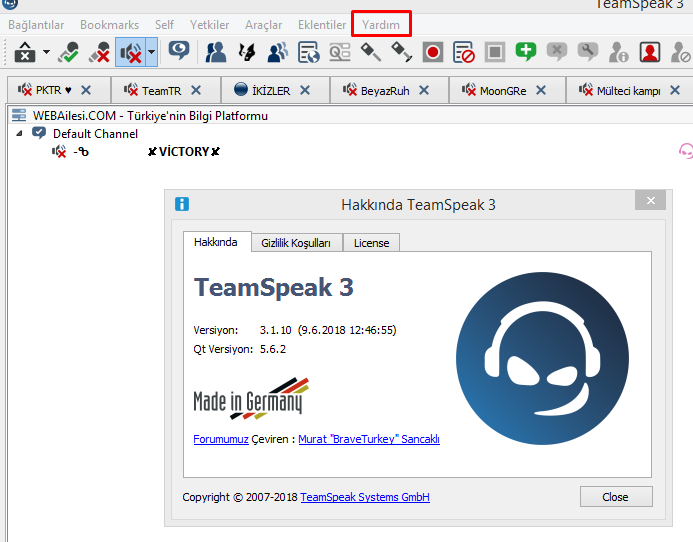Open the TeamSpeak Systems GmbH link
Viewport: 693px width, 542px height.
365,497
